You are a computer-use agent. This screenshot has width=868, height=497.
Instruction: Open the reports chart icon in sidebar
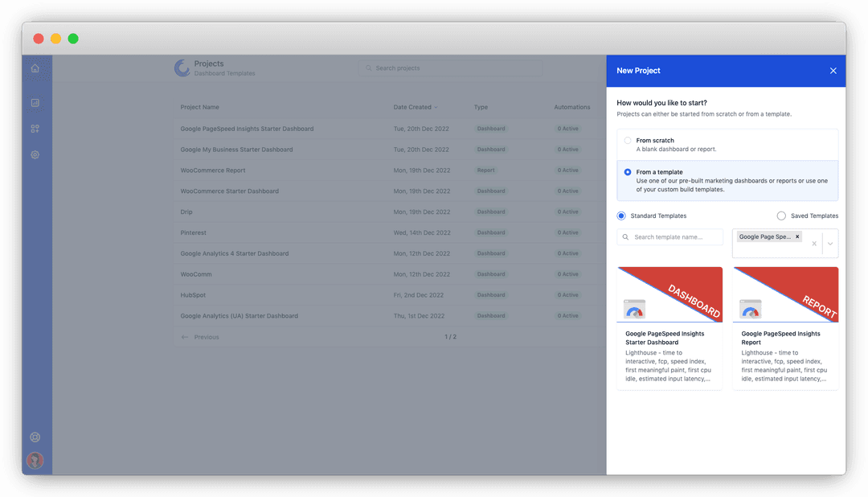click(35, 102)
